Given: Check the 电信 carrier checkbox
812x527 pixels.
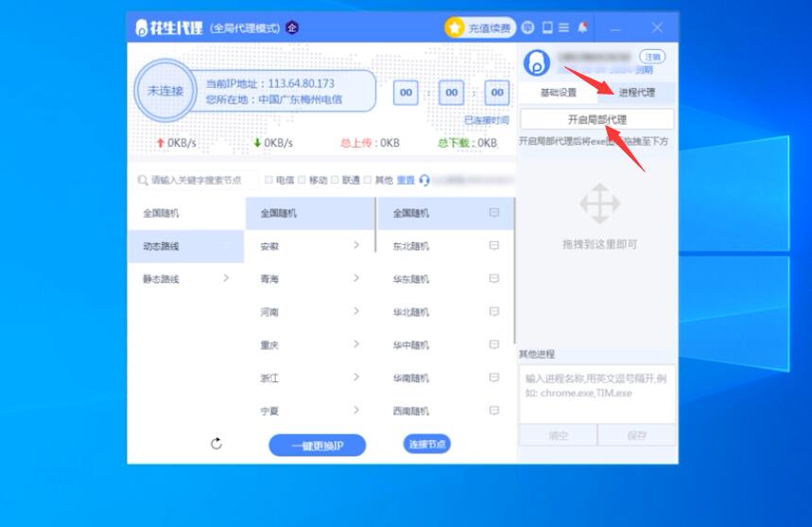Looking at the screenshot, I should pos(269,180).
